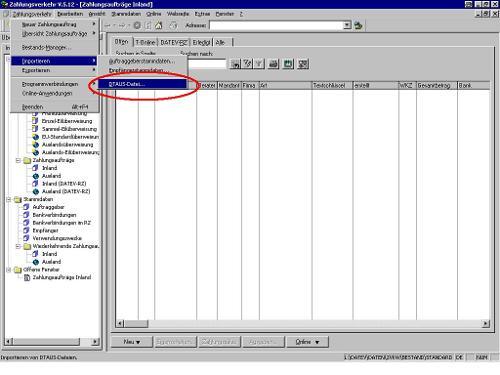The height and width of the screenshot is (375, 500).
Task: Click the funnel filter icon in search bar
Action: [259, 64]
